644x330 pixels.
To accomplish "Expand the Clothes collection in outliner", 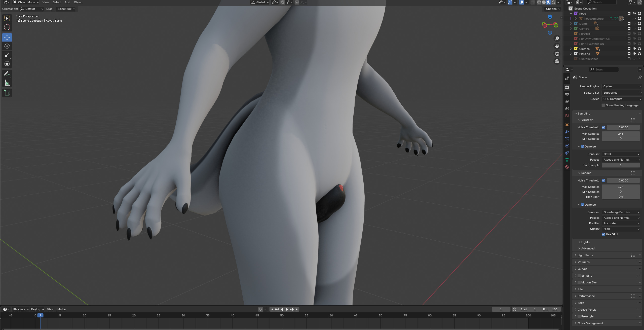I will [571, 49].
